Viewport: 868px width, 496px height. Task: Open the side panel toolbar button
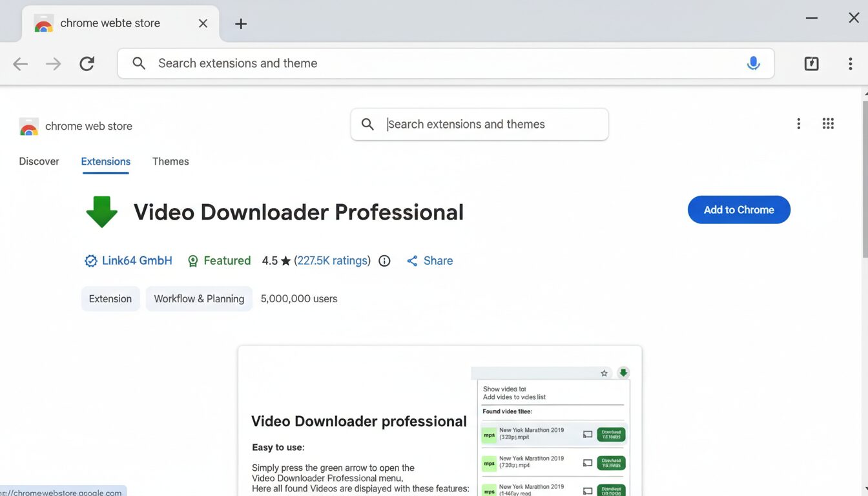811,63
